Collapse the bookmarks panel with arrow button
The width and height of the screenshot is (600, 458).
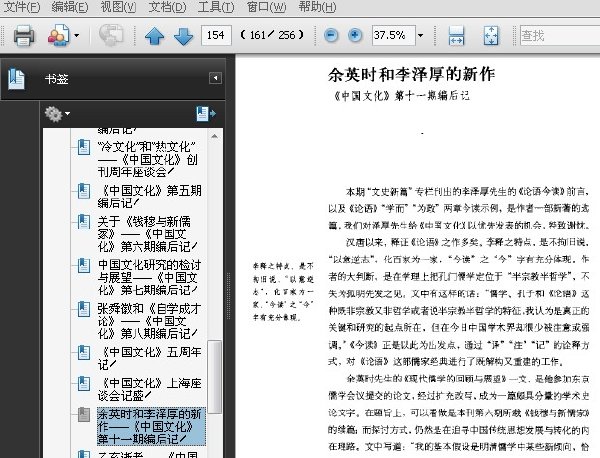215,78
